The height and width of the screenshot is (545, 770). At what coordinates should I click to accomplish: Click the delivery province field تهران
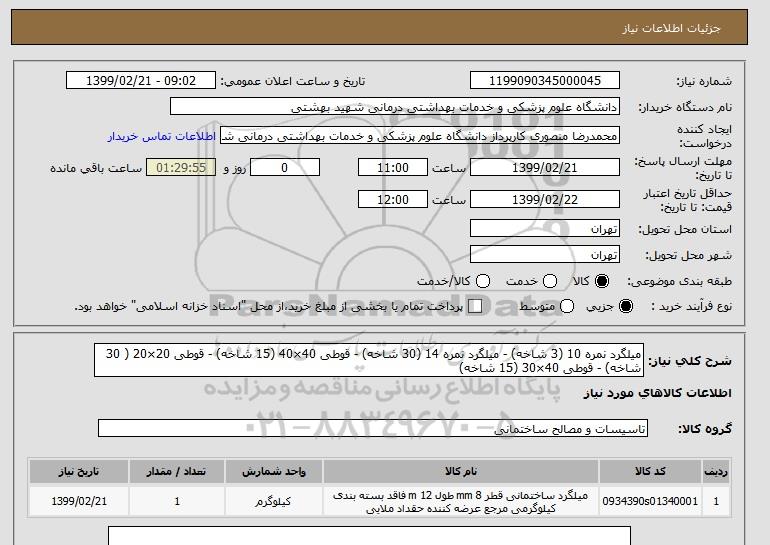[x=545, y=229]
